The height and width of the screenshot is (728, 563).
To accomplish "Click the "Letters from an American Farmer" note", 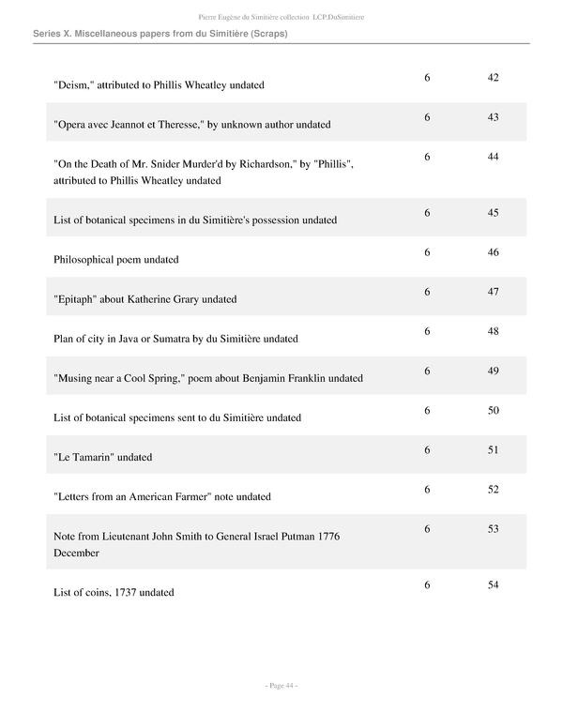I will click(162, 496).
